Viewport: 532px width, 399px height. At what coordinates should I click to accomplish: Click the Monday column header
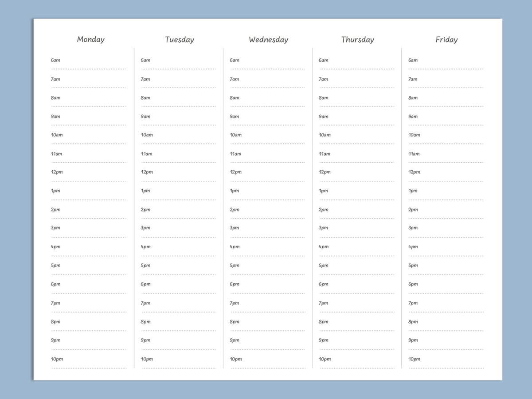(x=90, y=39)
